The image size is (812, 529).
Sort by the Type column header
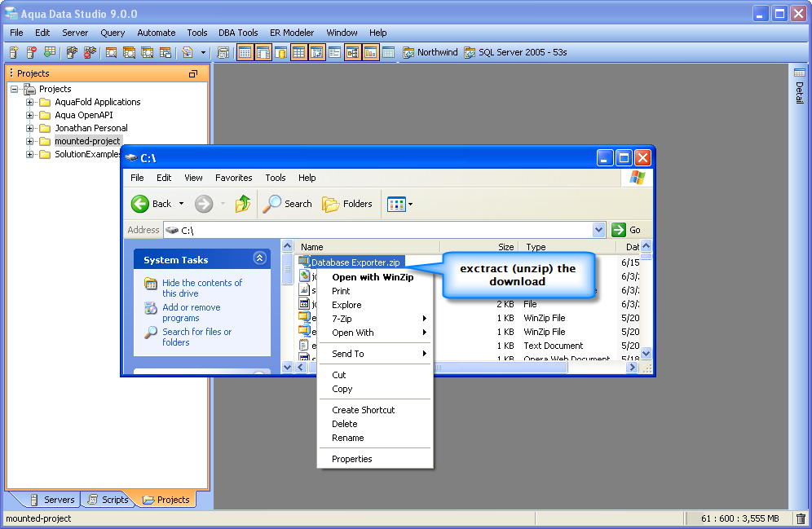tap(568, 247)
